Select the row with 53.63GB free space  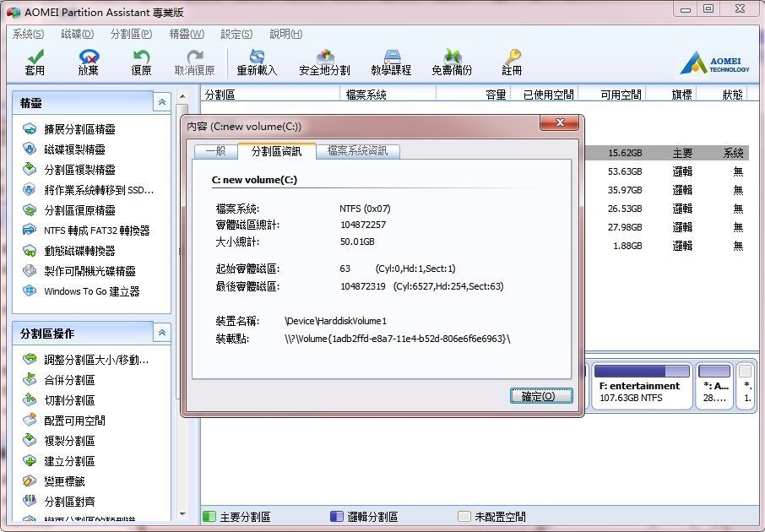point(666,171)
